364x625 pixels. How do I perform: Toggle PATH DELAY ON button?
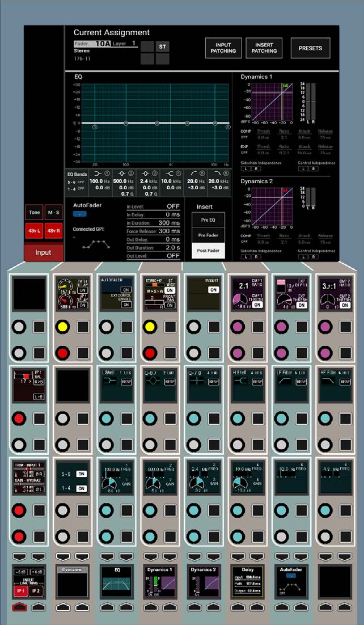(83, 290)
